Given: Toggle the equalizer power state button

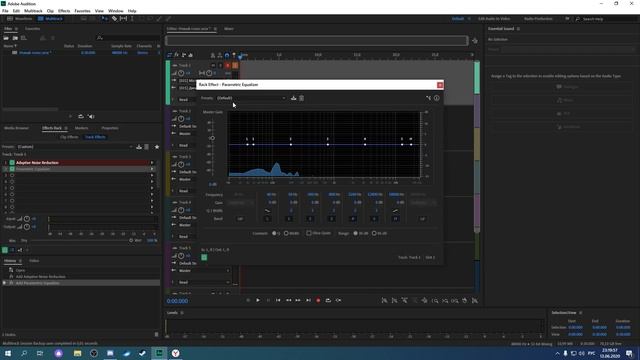Looking at the screenshot, I should pos(204,257).
